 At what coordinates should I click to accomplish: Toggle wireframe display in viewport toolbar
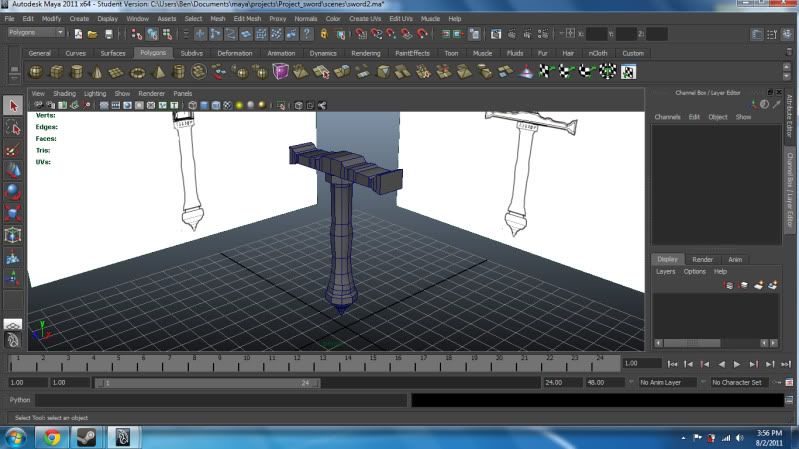click(193, 105)
